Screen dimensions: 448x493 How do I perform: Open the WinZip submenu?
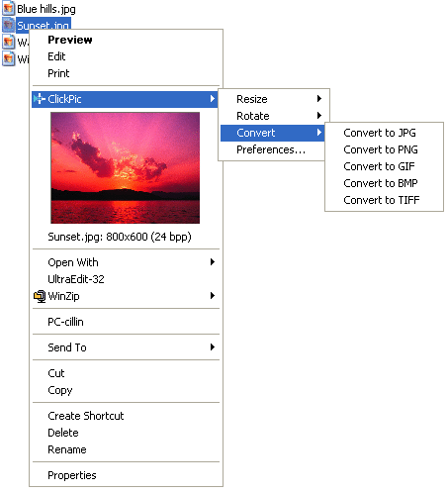(x=126, y=296)
